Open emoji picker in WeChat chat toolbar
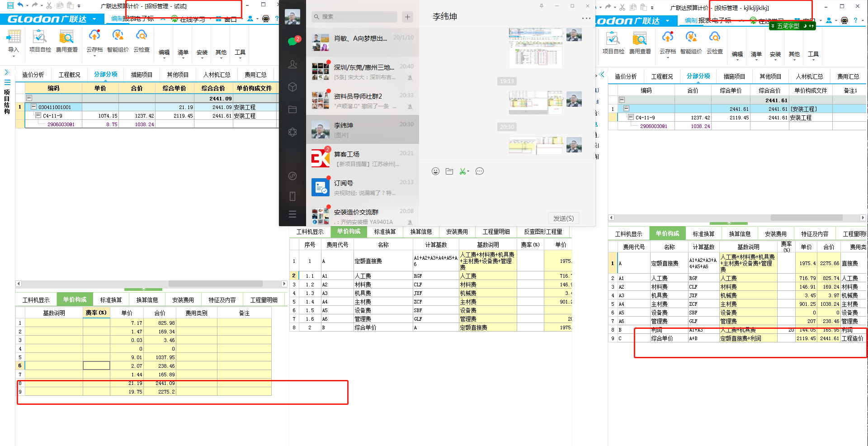The height and width of the screenshot is (446, 868). (x=435, y=171)
